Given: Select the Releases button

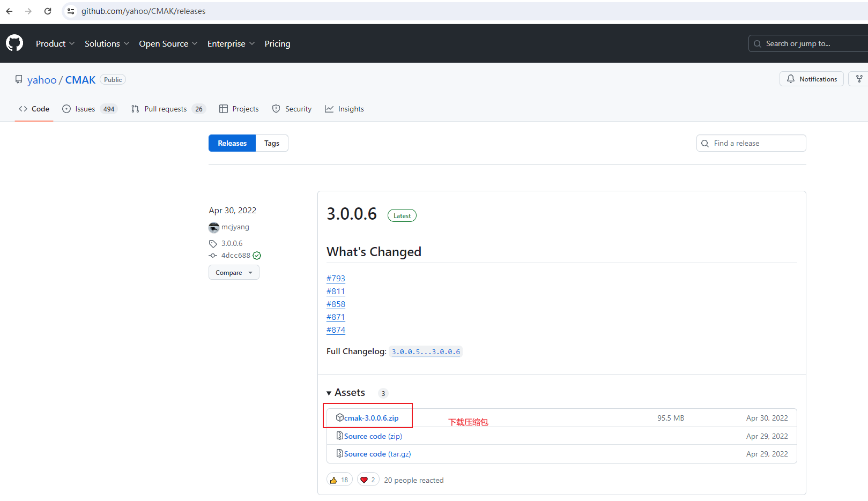Looking at the screenshot, I should click(232, 143).
